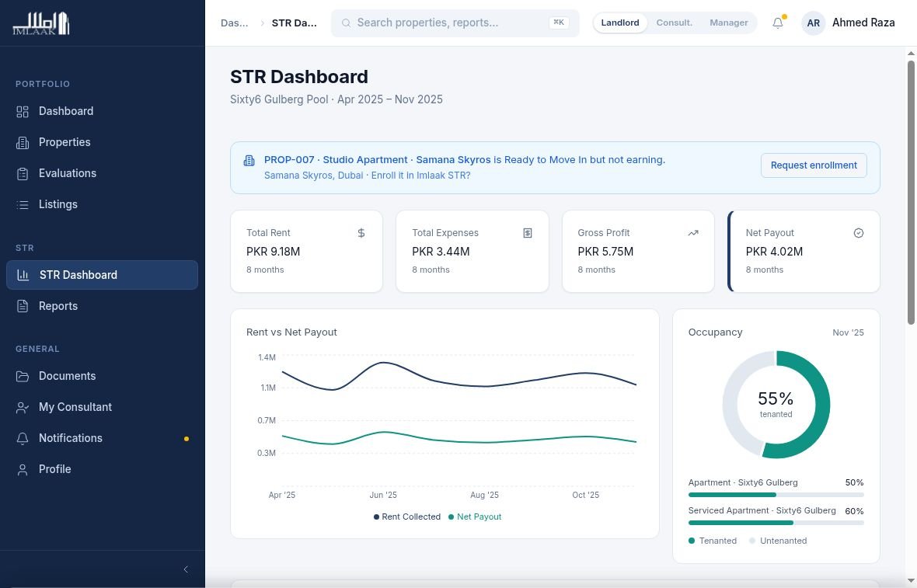Click the search magnifier icon
Viewport: 917px width, 588px height.
[347, 23]
